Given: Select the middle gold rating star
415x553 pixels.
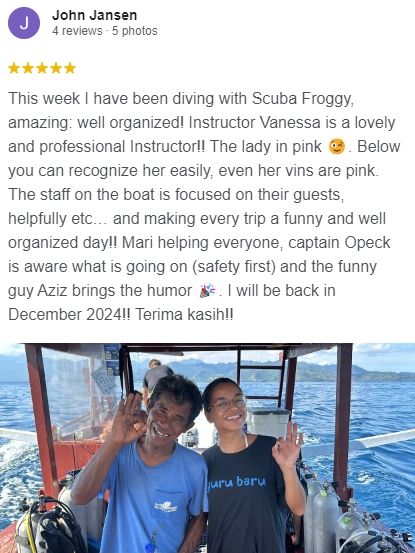Looking at the screenshot, I should [42, 68].
